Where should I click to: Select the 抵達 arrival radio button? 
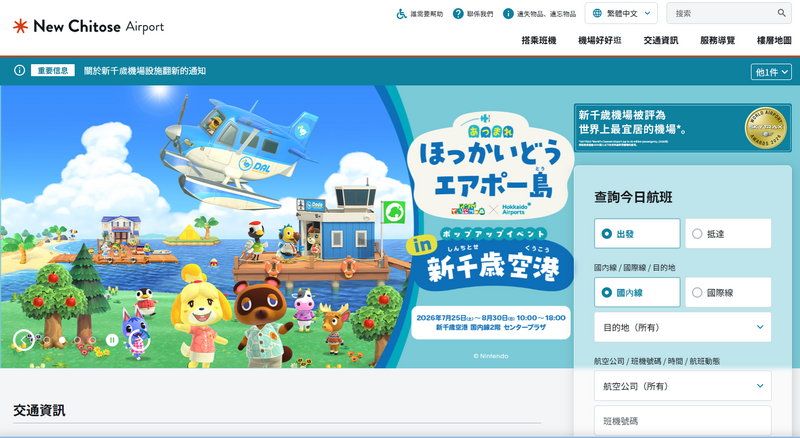[728, 234]
